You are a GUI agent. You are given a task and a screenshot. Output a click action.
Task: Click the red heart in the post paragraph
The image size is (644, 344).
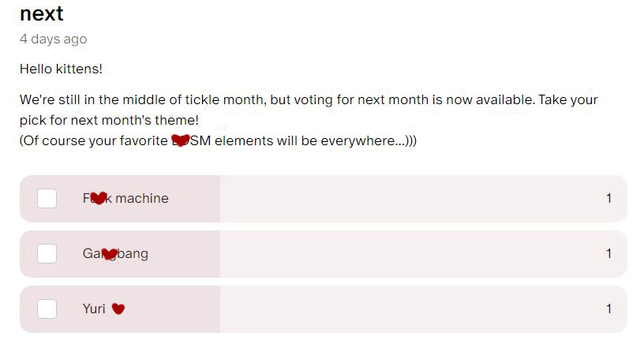point(181,140)
